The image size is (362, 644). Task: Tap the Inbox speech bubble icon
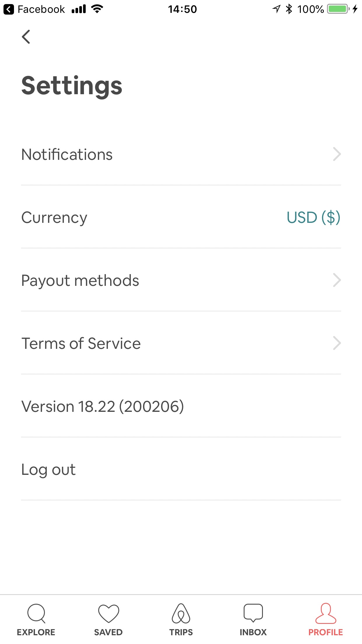253,612
